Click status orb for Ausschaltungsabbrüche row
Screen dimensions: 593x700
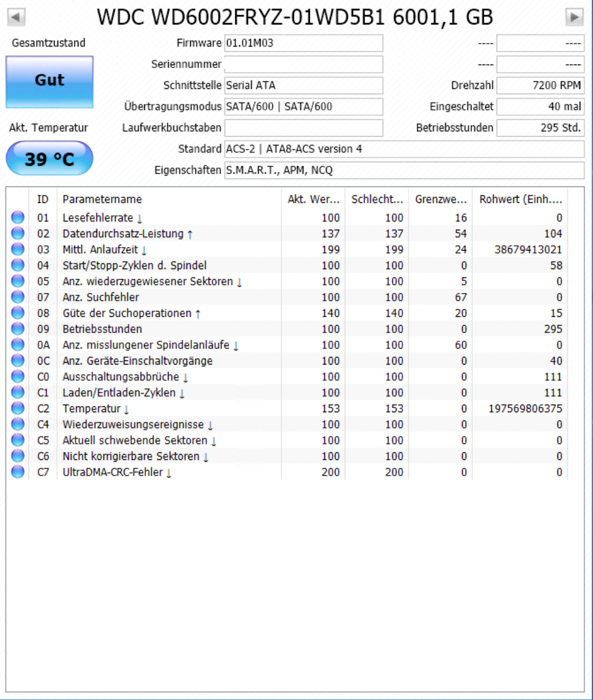pyautogui.click(x=18, y=377)
